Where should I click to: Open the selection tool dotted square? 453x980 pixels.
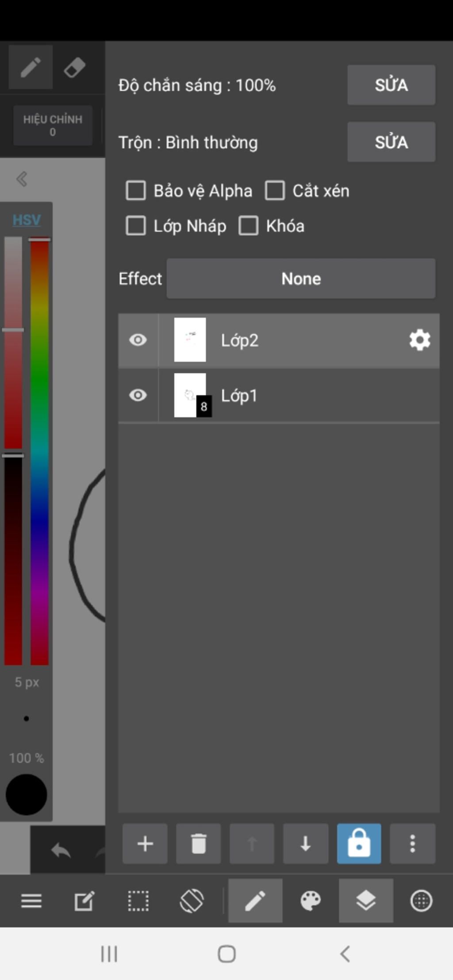[138, 900]
